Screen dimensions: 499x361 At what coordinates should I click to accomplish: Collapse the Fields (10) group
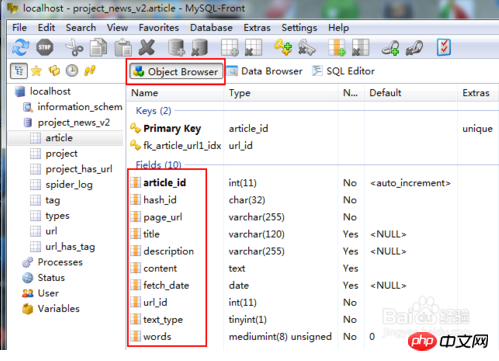[x=158, y=165]
